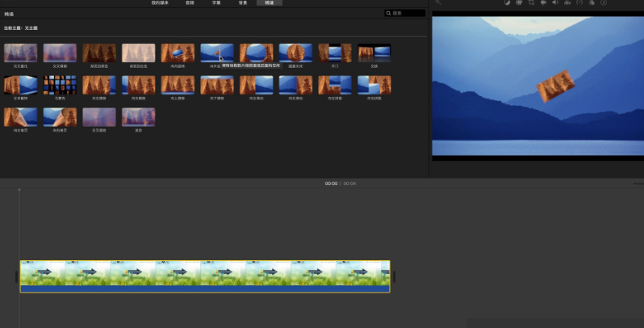Open the 字幕 titles tab
The height and width of the screenshot is (328, 644).
(215, 3)
